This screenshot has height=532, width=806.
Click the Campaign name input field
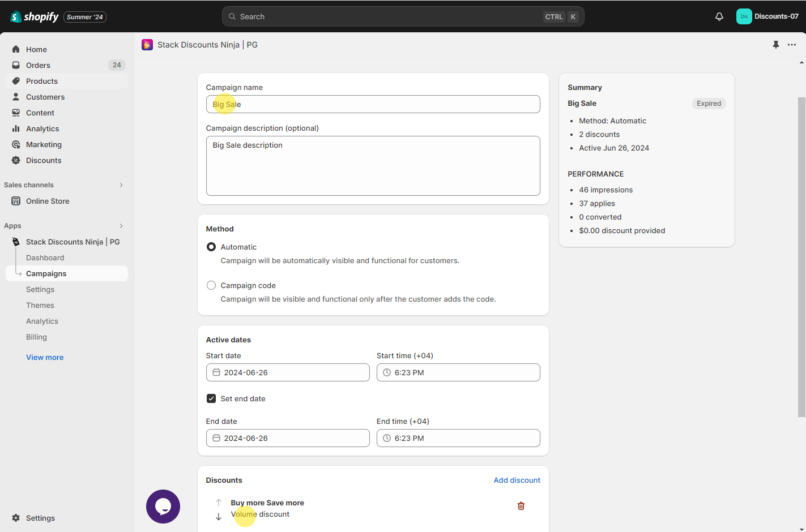point(373,104)
